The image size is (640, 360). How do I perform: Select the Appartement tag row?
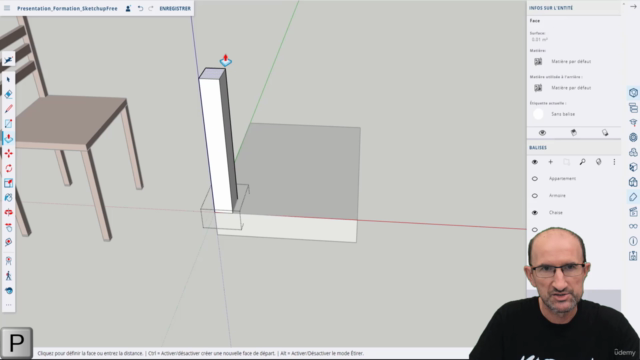pos(574,179)
